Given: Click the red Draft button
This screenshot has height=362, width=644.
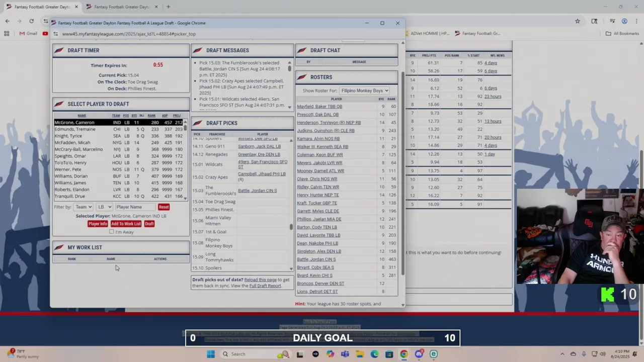Looking at the screenshot, I should pos(149,224).
